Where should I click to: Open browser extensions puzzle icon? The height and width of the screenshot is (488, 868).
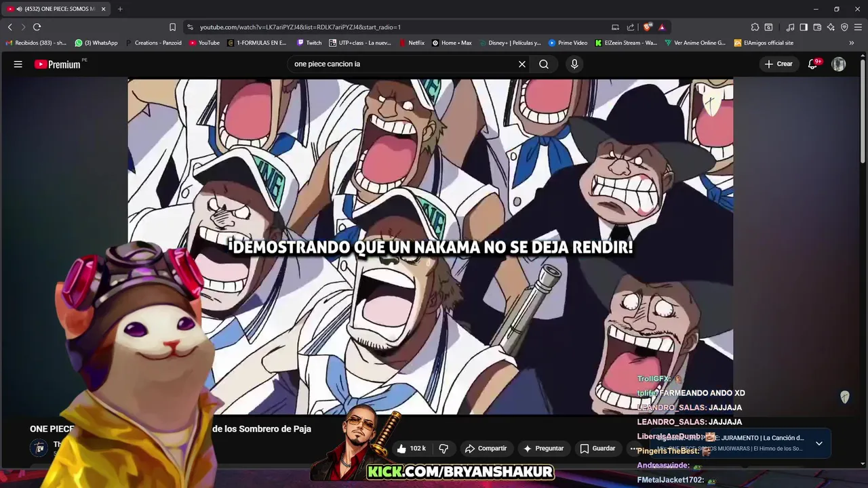[x=755, y=27]
